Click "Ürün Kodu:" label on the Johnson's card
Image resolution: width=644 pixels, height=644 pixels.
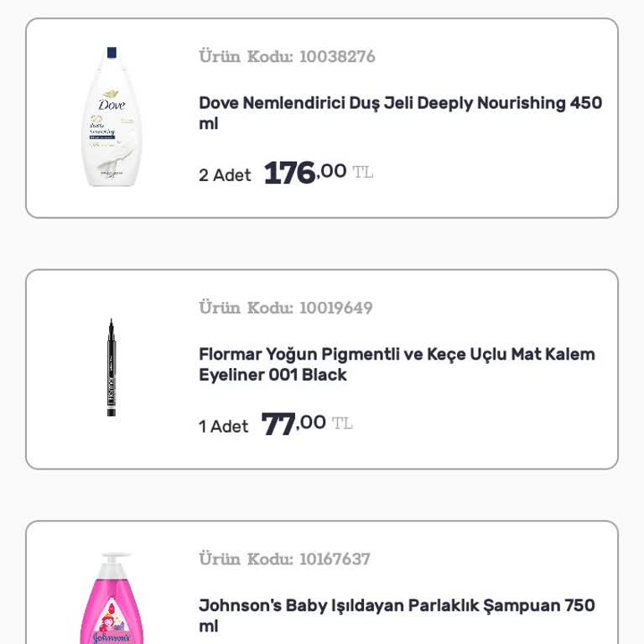[246, 559]
